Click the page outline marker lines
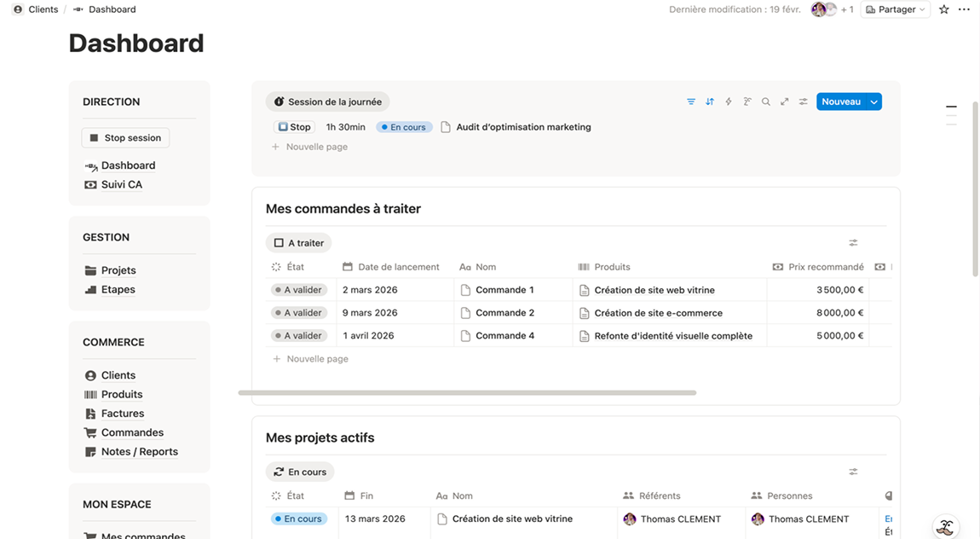Screen dimensions: 980x539 [951, 116]
